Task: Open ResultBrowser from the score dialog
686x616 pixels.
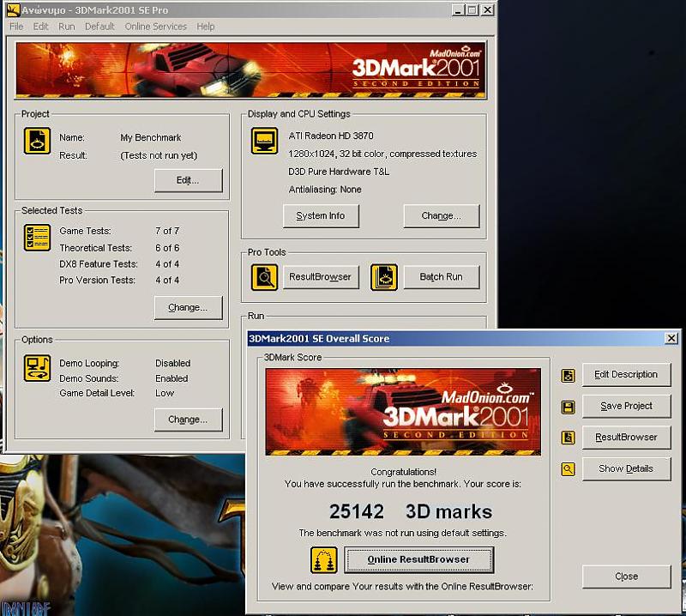Action: 626,438
